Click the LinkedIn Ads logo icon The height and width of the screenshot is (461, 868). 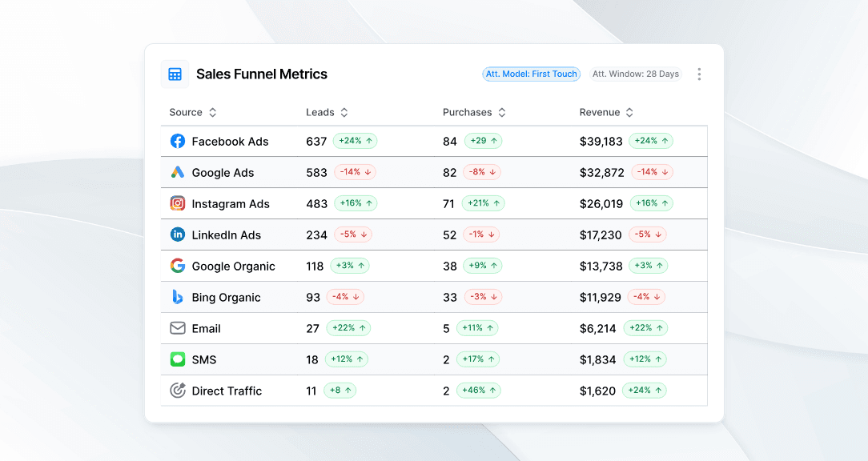pos(178,235)
